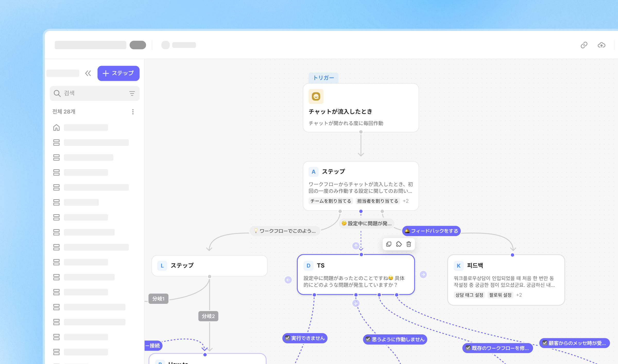Click the home icon in sidebar list
The image size is (618, 364).
(x=56, y=127)
